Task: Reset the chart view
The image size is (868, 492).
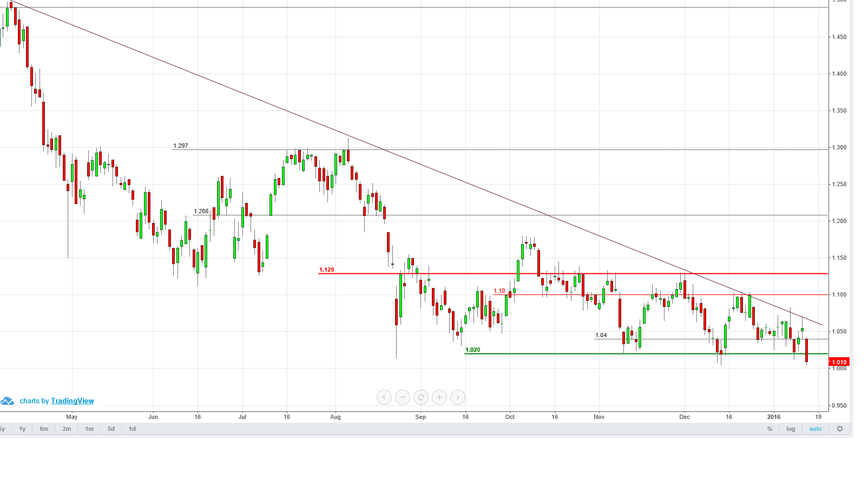Action: 421,397
